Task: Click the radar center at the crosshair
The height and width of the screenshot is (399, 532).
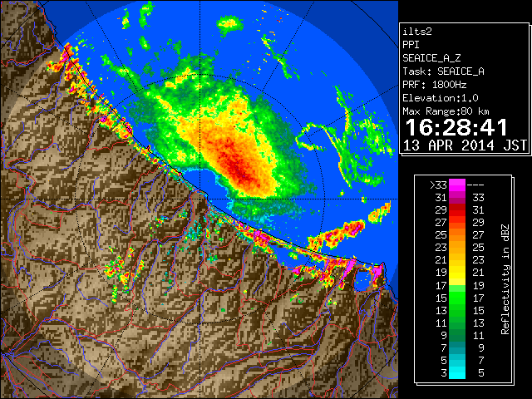Action: 199,199
